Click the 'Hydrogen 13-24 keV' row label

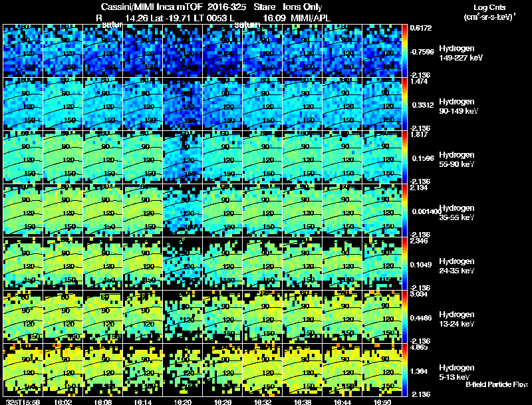point(457,319)
